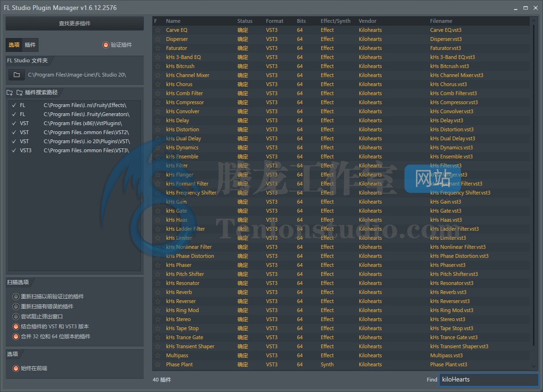Viewport: 543px width, 392px height.
Task: Click the plugin list scrollbar down arrow
Action: pyautogui.click(x=533, y=367)
